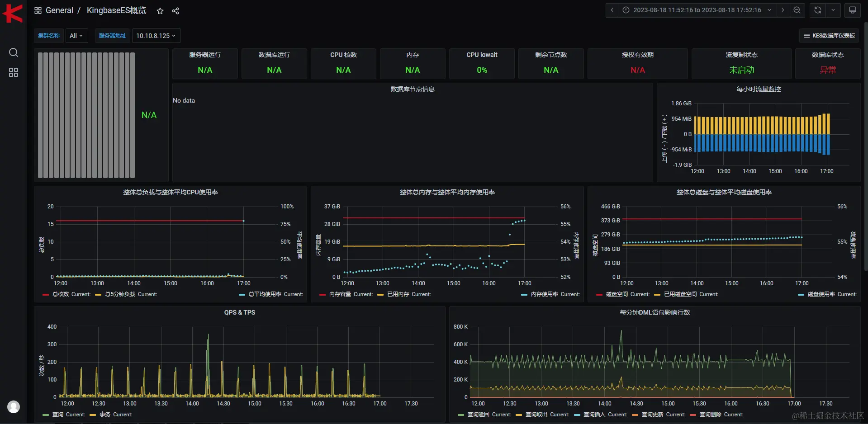This screenshot has height=424, width=868.
Task: Toggle 查询返回 series in DML legend
Action: tap(478, 415)
